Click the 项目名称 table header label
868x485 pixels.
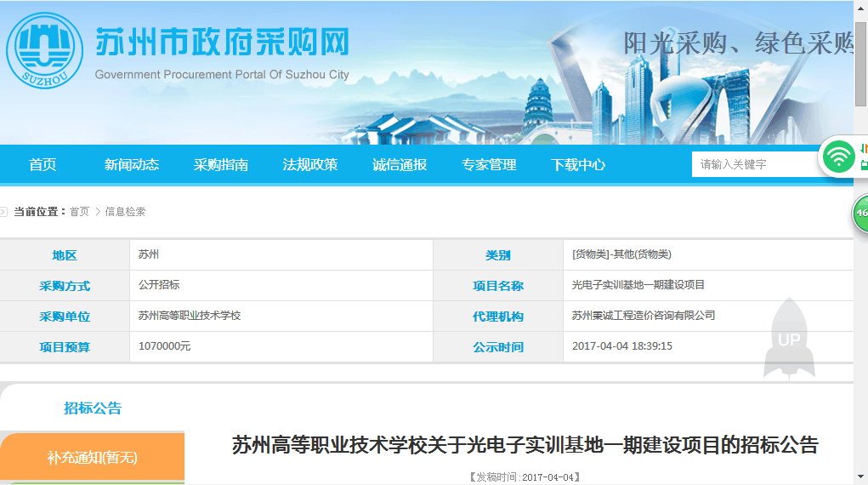(x=497, y=286)
